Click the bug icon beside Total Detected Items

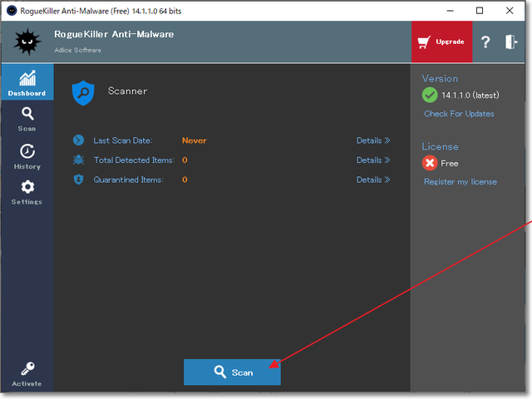pyautogui.click(x=78, y=160)
